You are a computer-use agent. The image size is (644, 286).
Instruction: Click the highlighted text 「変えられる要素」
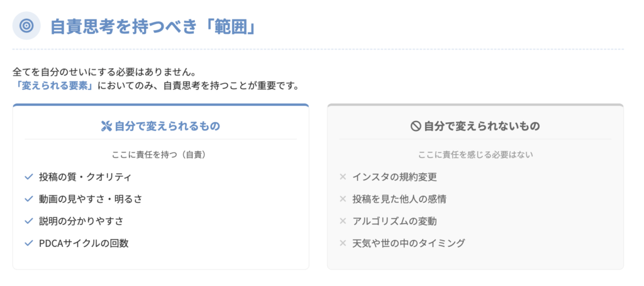(x=53, y=85)
